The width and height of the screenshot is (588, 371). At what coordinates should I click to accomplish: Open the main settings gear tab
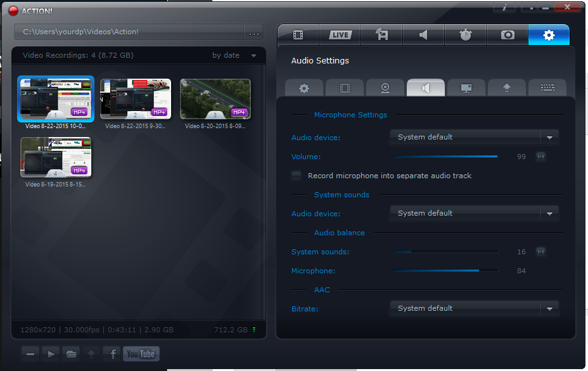point(549,35)
